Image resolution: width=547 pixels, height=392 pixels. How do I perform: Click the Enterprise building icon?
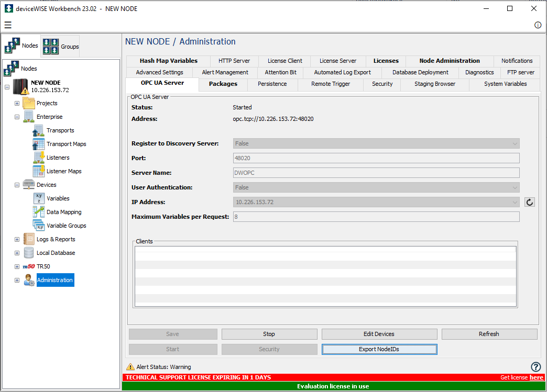tap(29, 117)
